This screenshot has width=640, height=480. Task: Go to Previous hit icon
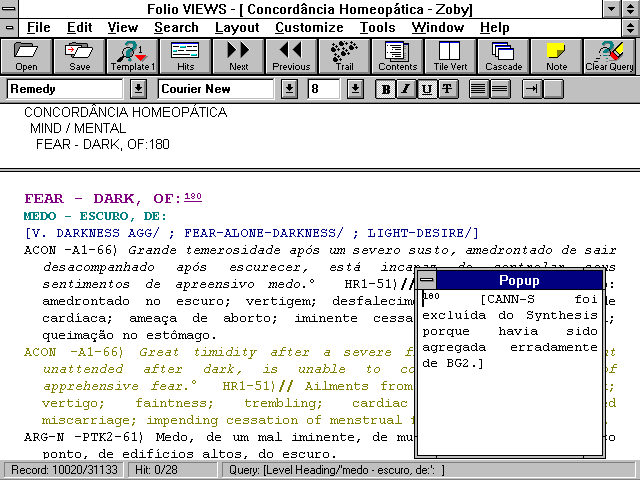[x=291, y=56]
